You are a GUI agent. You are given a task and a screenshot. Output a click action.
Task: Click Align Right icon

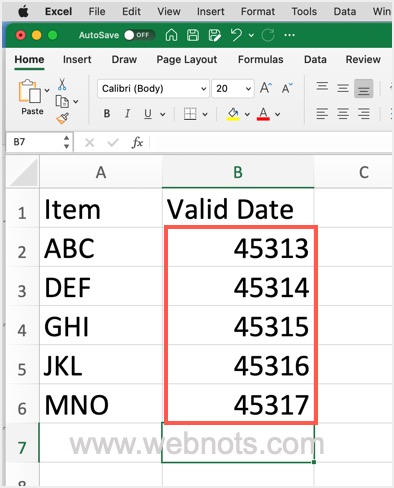point(363,114)
